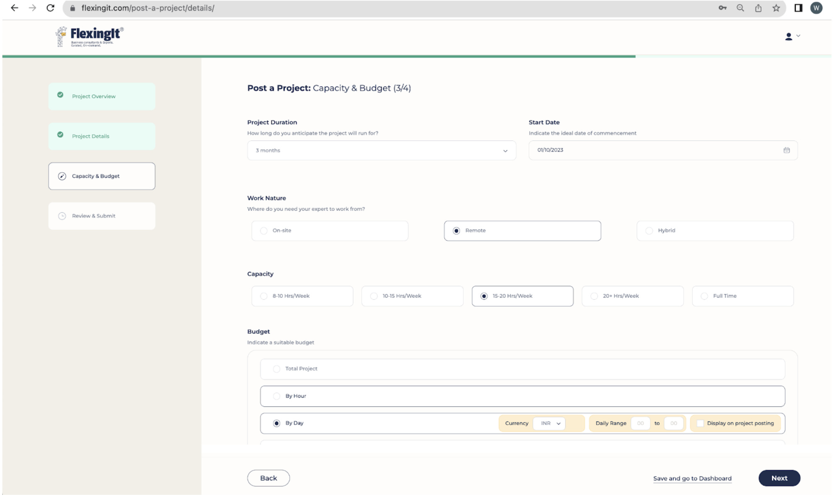Click the Review & Submit step icon

tap(62, 215)
